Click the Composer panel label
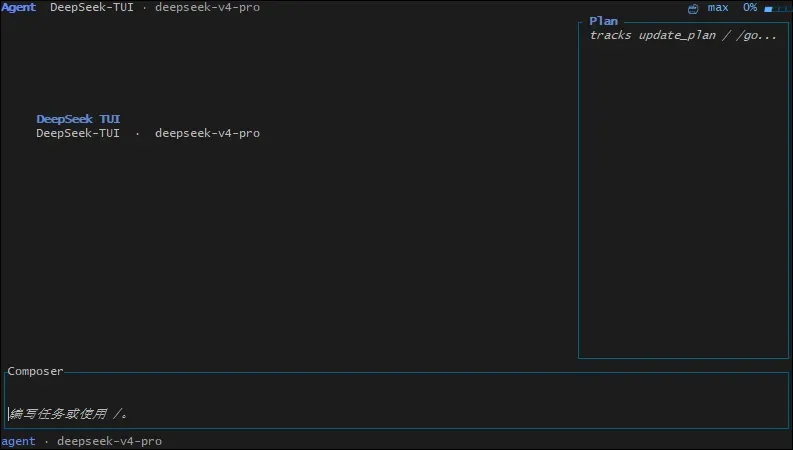Image resolution: width=793 pixels, height=450 pixels. pos(35,371)
